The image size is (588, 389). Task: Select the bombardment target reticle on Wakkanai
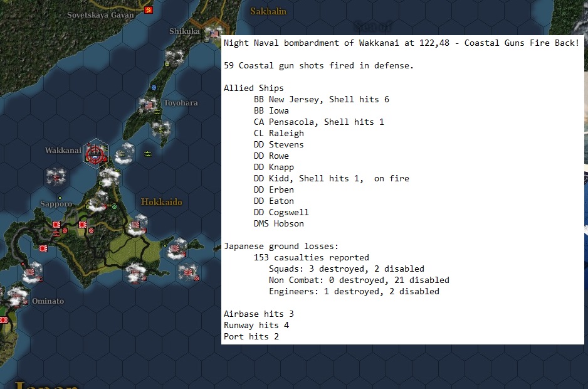coord(95,155)
